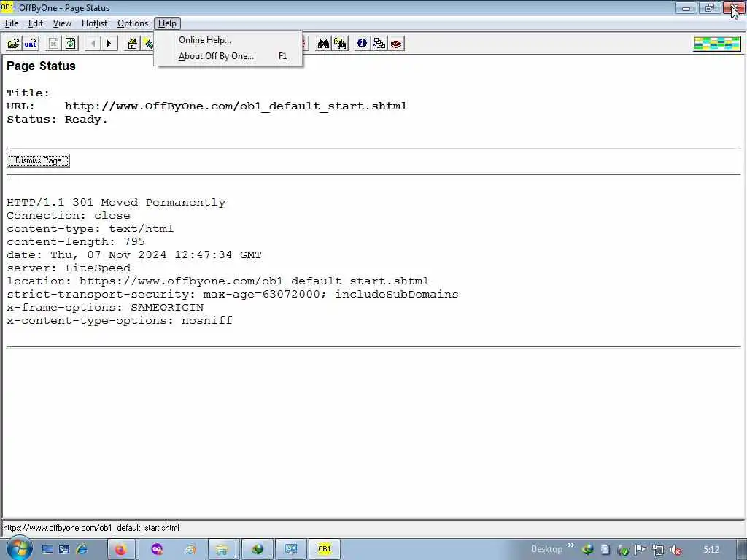Expand the Desktop toolbar chevron

click(x=571, y=545)
